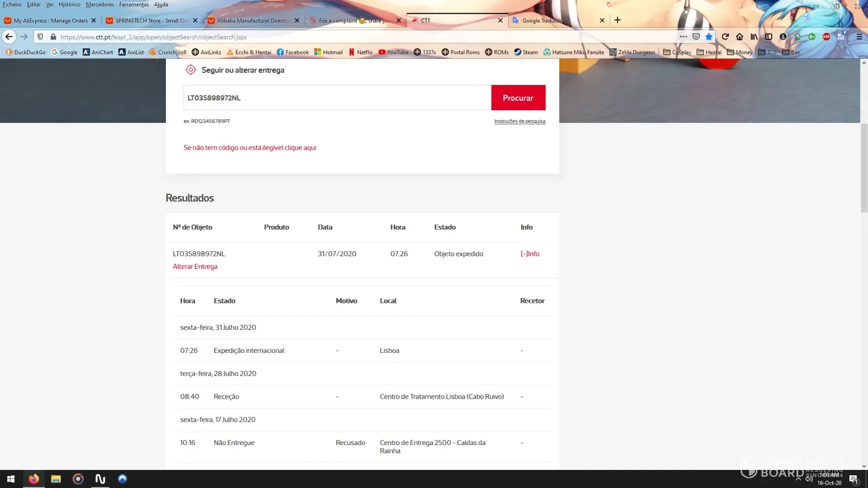Click the bookmark star icon
Image resolution: width=868 pixels, height=488 pixels.
point(709,37)
